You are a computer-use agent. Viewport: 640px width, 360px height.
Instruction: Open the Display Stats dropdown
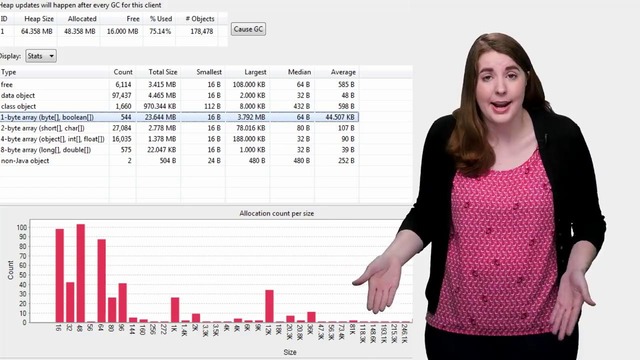pos(41,56)
